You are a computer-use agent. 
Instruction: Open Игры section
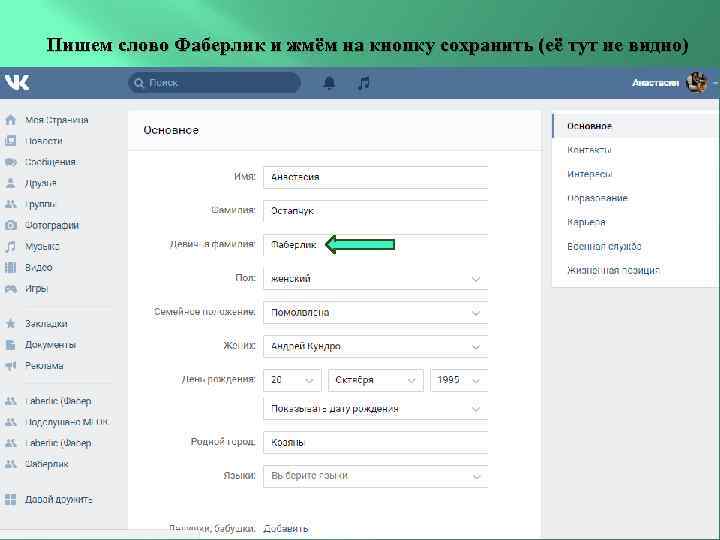(x=36, y=288)
